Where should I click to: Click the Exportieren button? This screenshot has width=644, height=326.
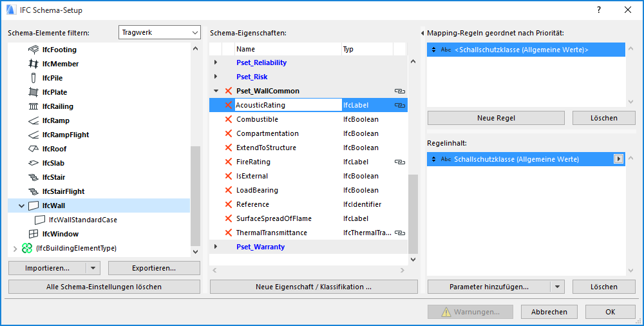coord(154,268)
